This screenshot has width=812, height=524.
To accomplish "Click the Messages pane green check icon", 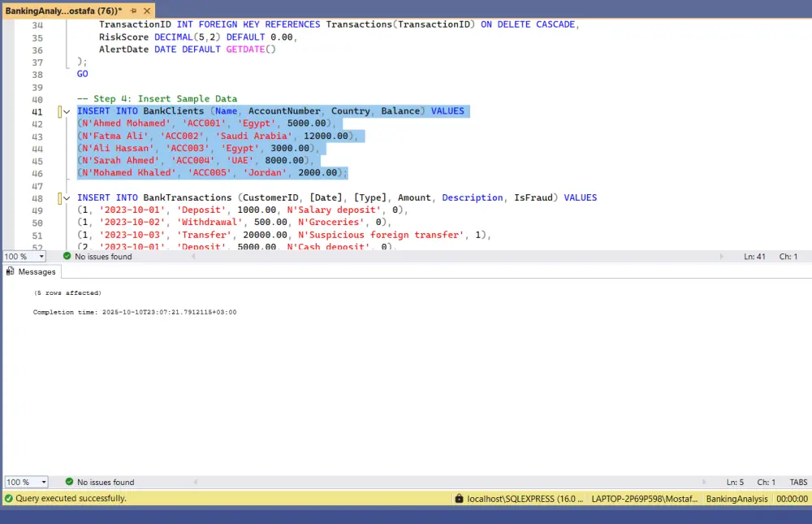I will coord(69,482).
